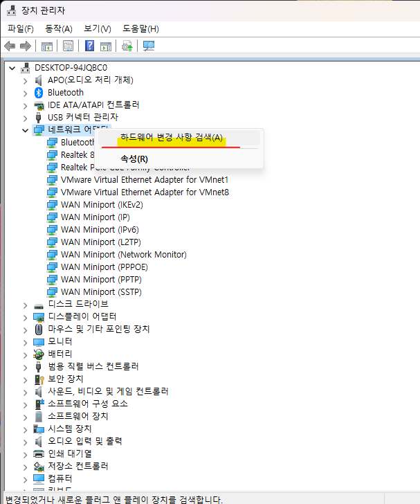Open the 동작(A) menu
This screenshot has height=504, width=420.
pyautogui.click(x=59, y=29)
